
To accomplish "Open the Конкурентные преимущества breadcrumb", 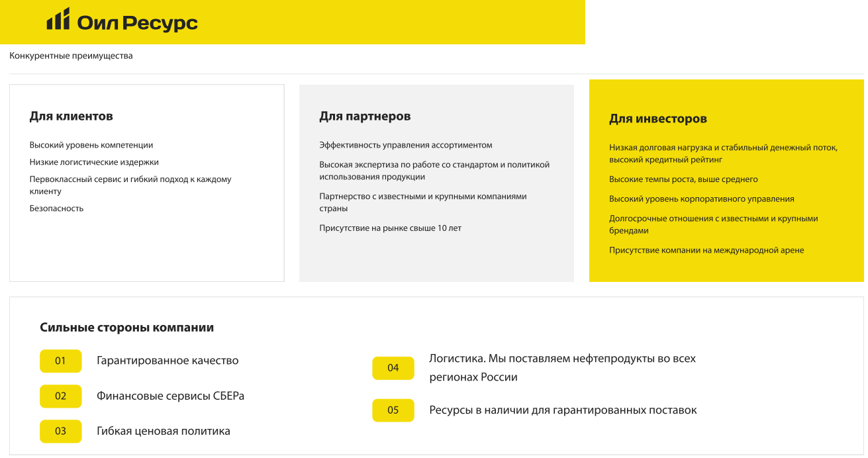I will (x=71, y=56).
